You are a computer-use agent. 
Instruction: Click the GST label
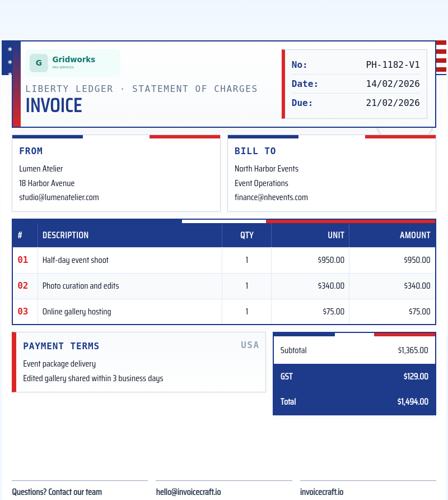[287, 377]
